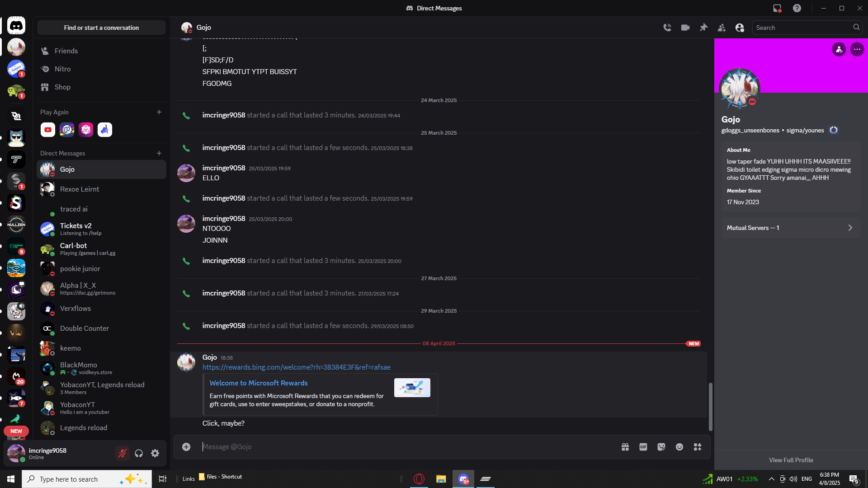
Task: Open the Nitro page
Action: click(x=62, y=69)
